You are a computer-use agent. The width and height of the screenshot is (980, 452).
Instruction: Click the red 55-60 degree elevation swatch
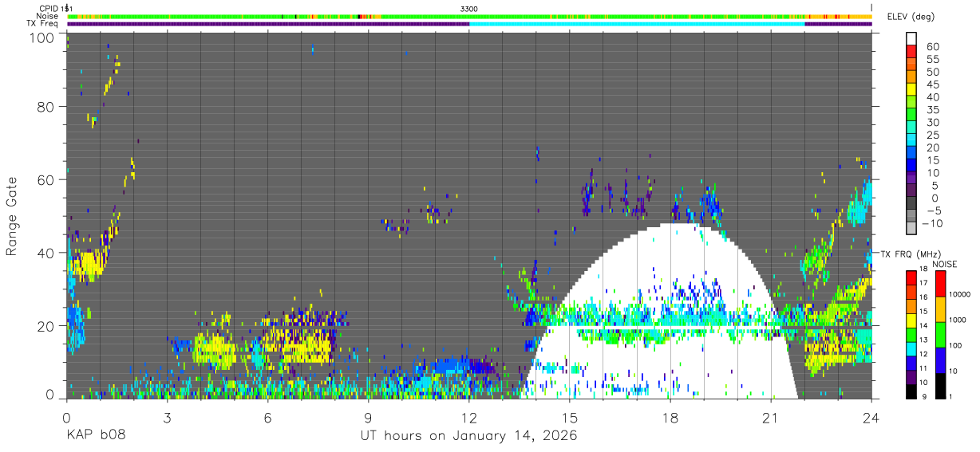tap(913, 52)
